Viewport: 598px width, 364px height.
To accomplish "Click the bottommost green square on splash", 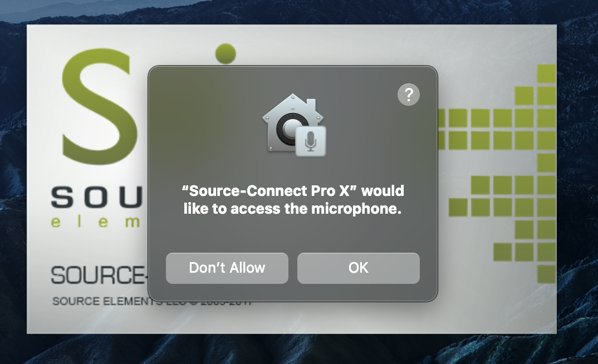I will 547,274.
